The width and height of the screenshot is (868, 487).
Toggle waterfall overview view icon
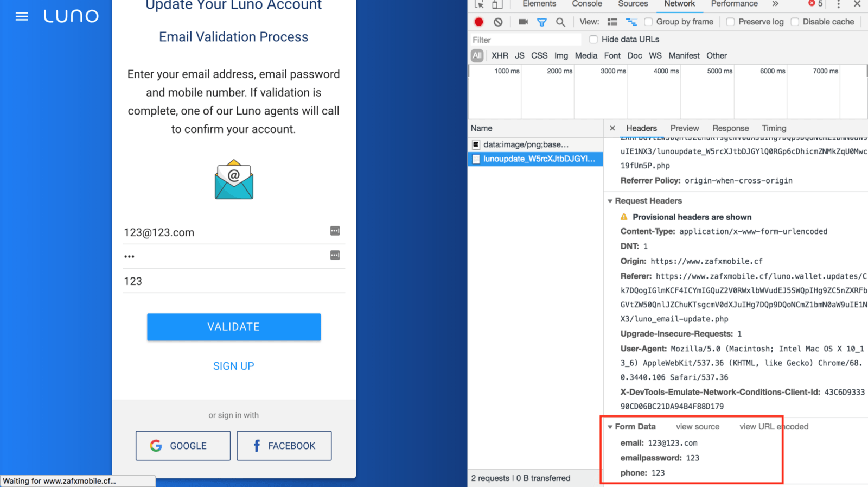631,22
